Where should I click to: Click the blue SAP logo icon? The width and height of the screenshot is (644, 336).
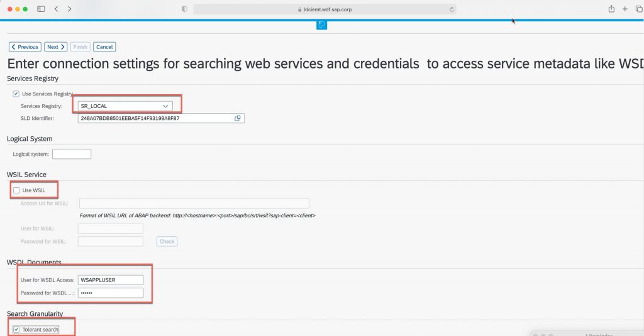coord(321,25)
